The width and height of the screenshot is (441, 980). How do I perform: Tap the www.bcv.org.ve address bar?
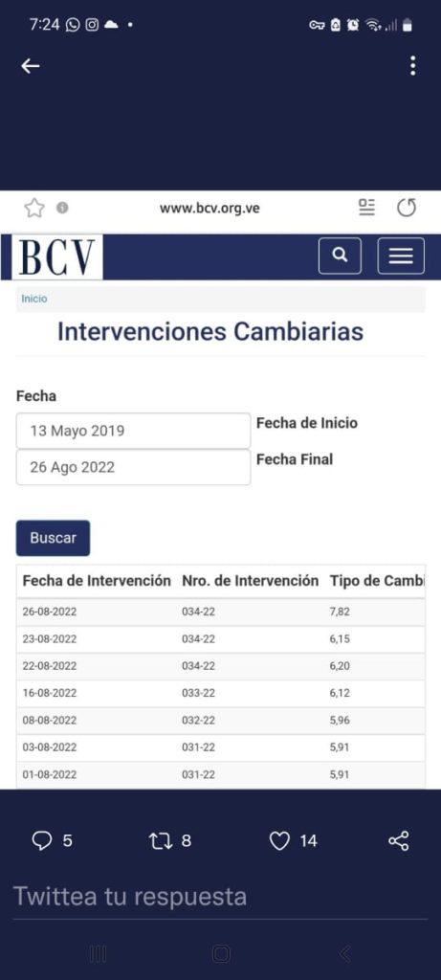tap(209, 208)
